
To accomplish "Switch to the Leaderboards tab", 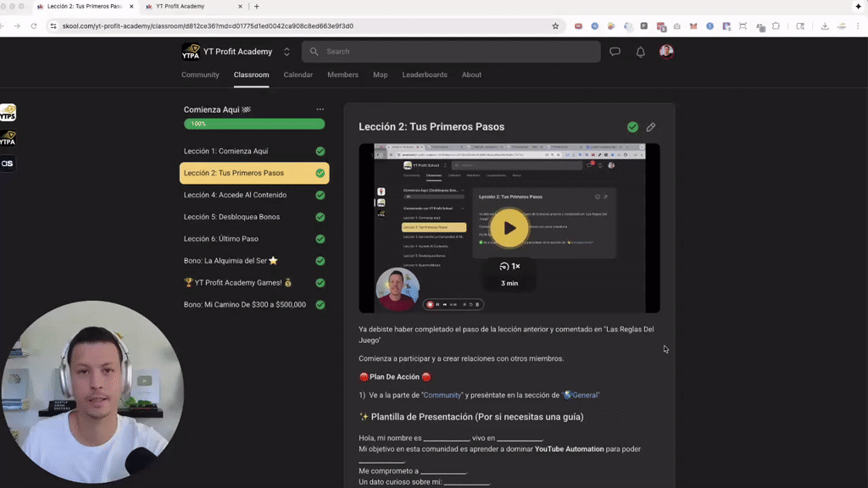I will pyautogui.click(x=425, y=75).
